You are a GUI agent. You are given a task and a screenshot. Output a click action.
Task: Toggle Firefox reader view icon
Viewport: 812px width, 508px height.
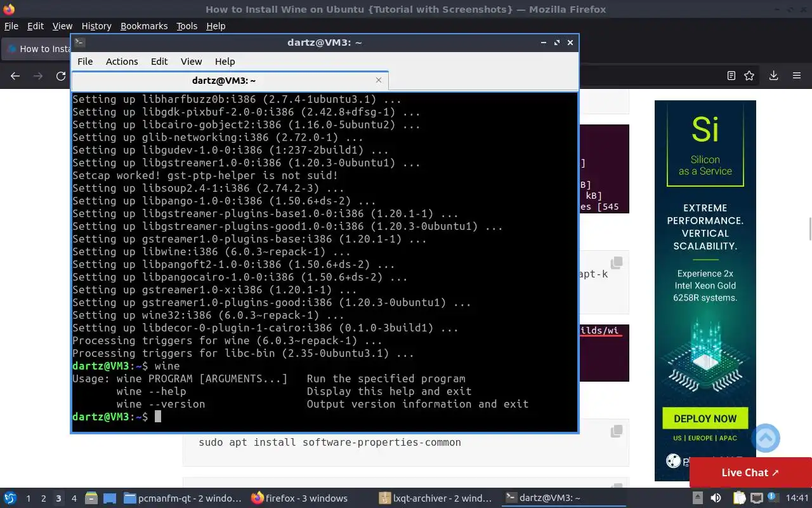coord(731,76)
